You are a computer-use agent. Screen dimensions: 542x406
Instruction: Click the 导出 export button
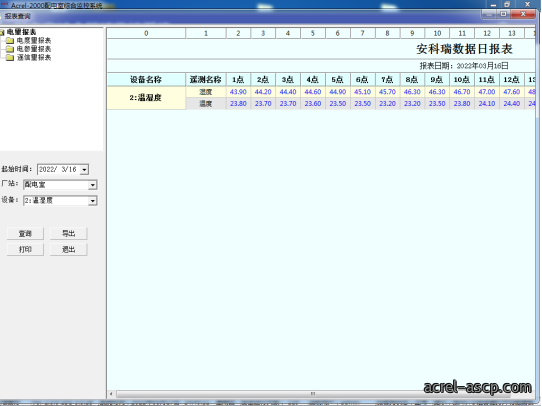tap(68, 234)
